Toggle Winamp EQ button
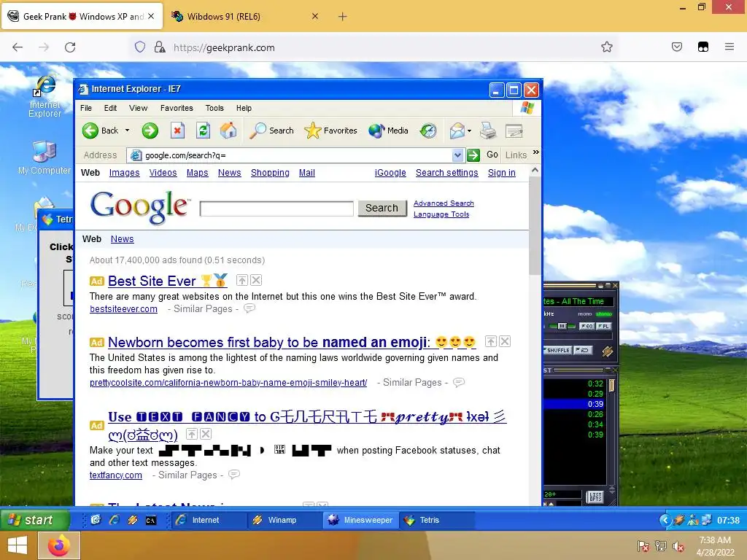Image resolution: width=747 pixels, height=560 pixels. 587,326
